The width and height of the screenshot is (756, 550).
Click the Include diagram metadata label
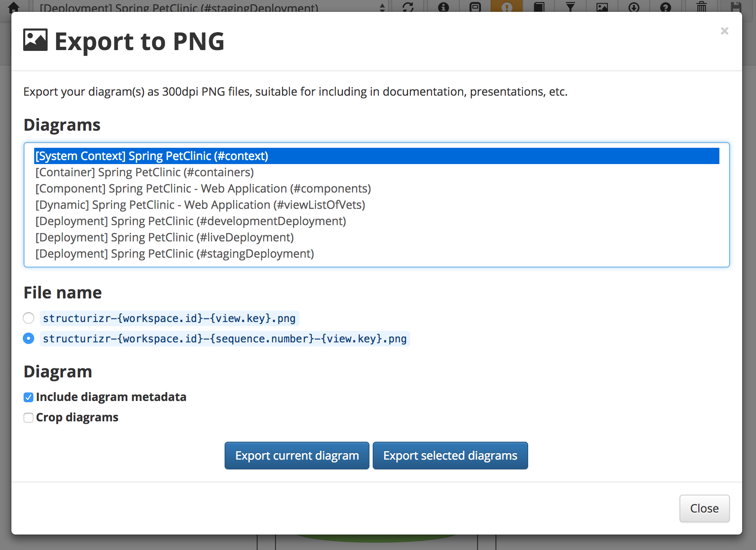click(x=111, y=397)
